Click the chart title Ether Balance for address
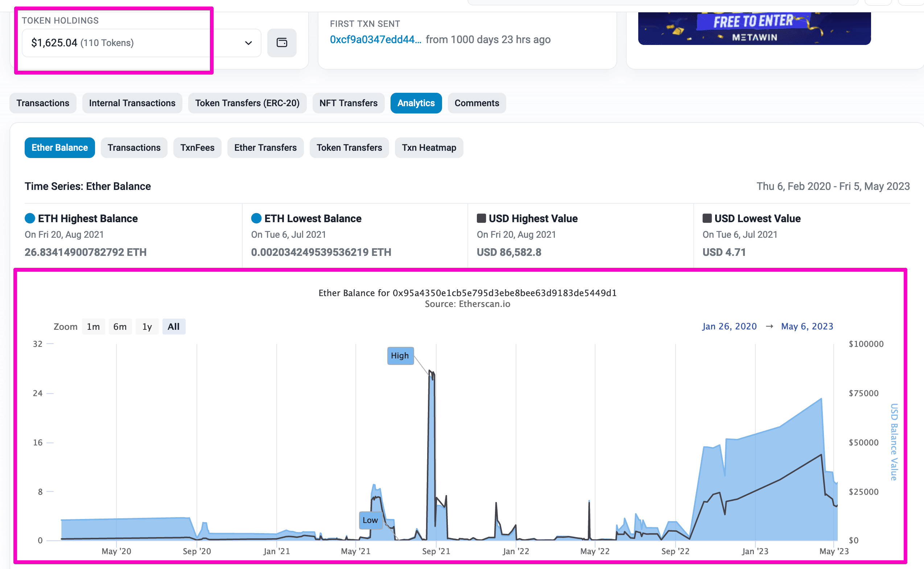 click(x=468, y=293)
